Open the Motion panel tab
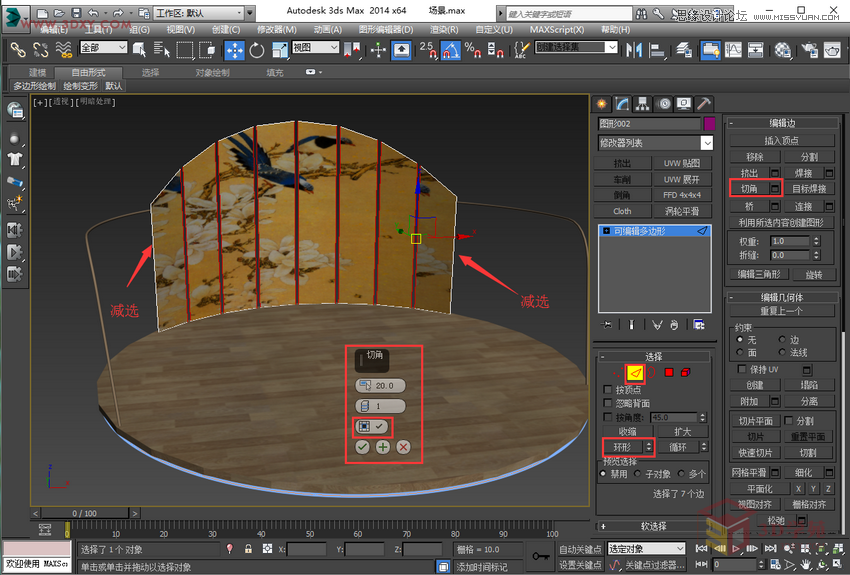 click(664, 104)
